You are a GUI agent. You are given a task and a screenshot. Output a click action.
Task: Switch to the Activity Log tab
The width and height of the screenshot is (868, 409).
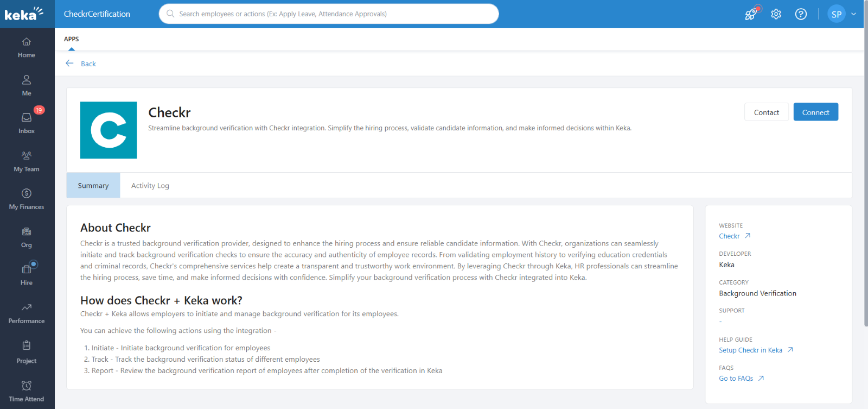point(150,185)
